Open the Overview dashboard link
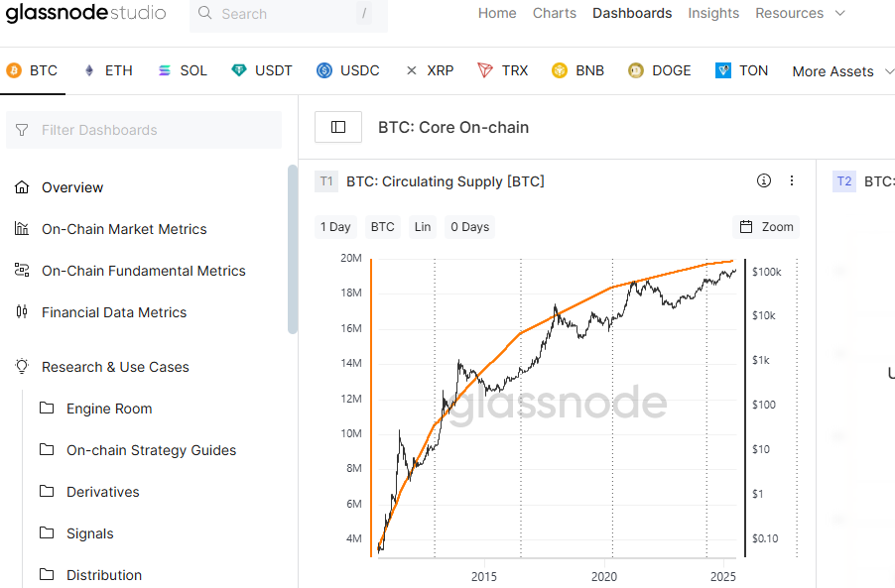Screen dimensions: 895x588 coord(72,187)
